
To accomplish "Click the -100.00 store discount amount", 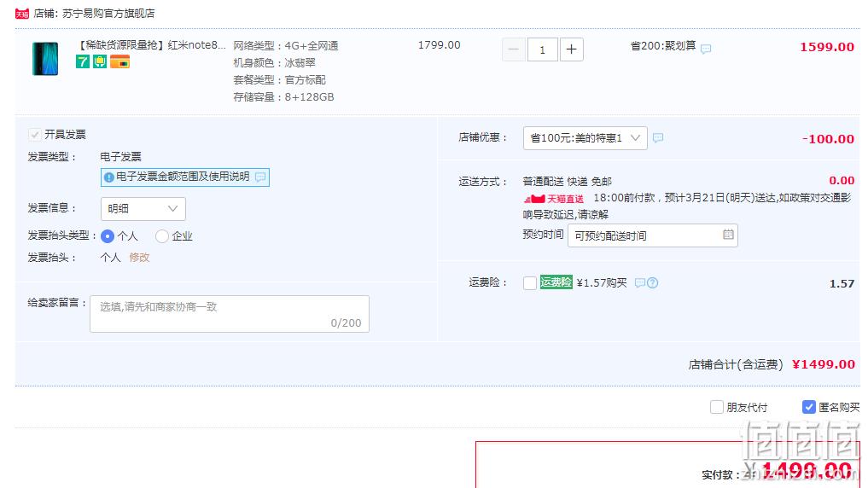I will tap(828, 139).
